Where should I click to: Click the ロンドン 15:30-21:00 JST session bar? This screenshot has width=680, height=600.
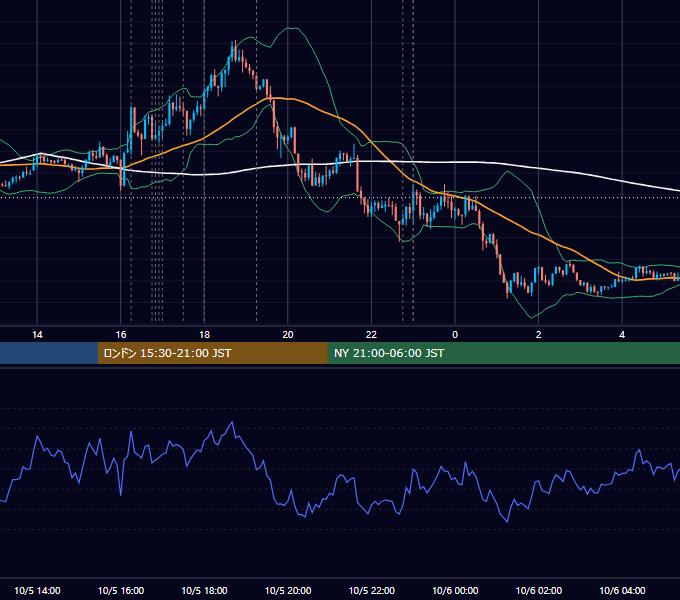coord(213,353)
